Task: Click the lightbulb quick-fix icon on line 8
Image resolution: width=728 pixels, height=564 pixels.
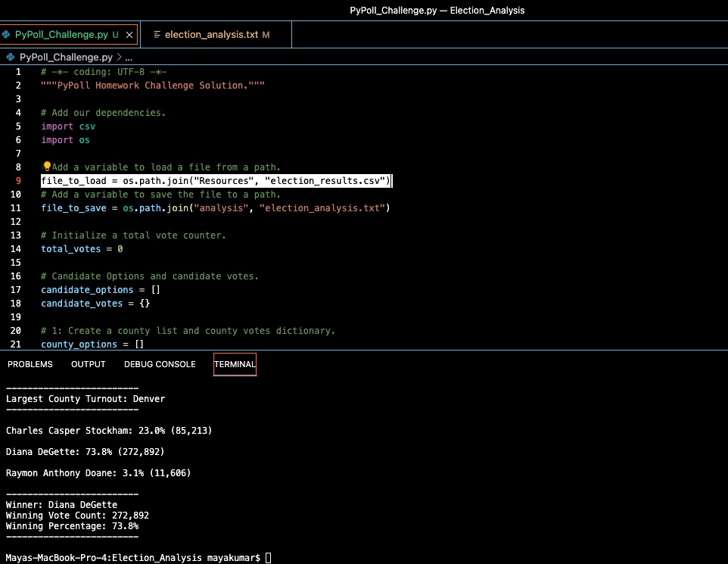Action: point(47,167)
